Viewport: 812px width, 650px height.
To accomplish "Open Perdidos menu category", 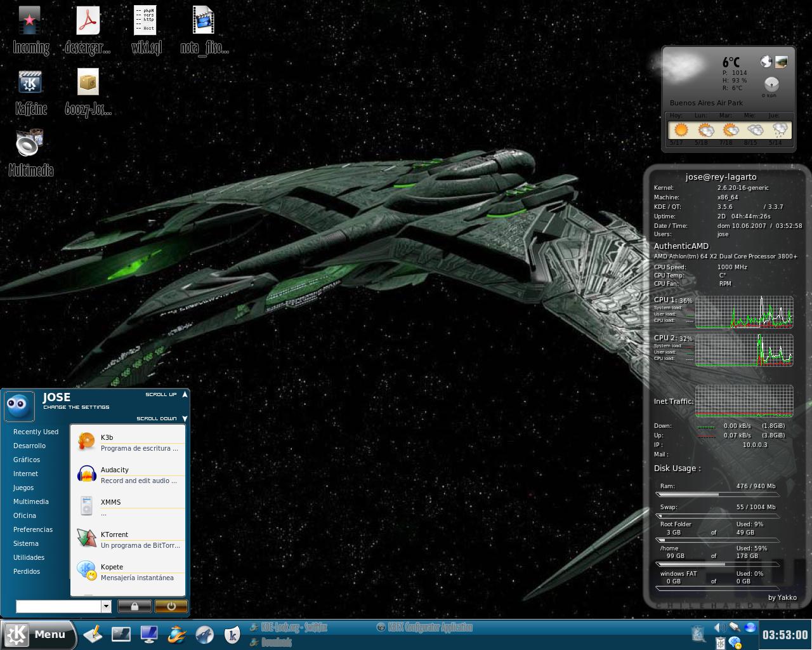I will (x=27, y=571).
